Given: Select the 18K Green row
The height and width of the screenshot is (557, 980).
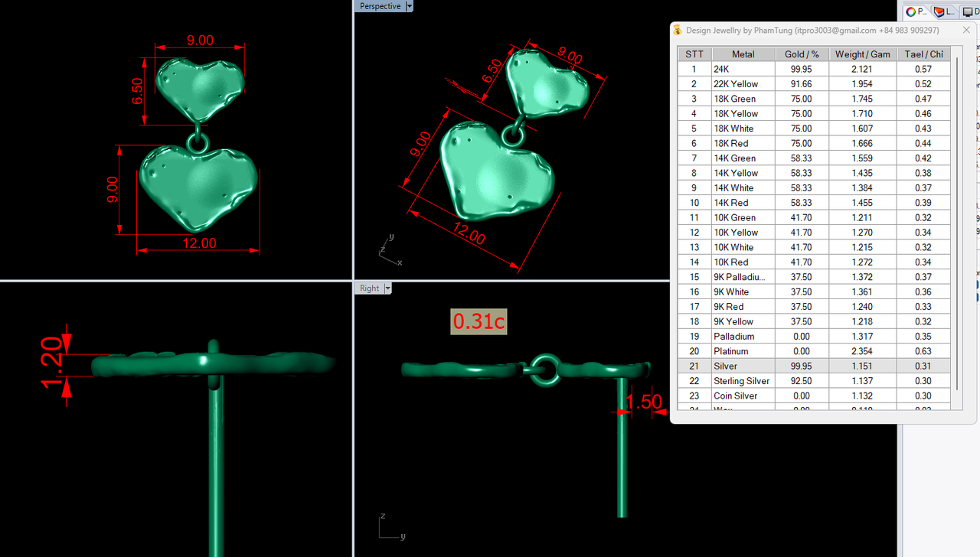Looking at the screenshot, I should pyautogui.click(x=815, y=99).
